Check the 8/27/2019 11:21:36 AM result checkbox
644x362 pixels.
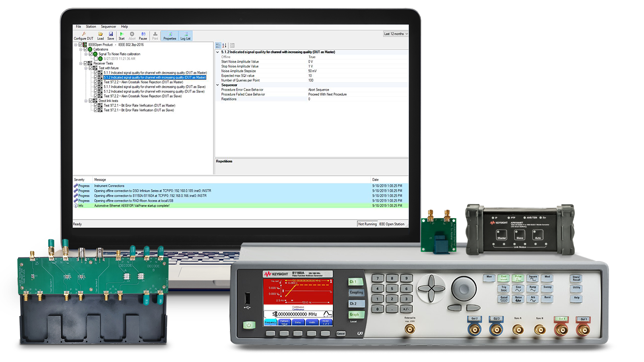click(x=96, y=59)
